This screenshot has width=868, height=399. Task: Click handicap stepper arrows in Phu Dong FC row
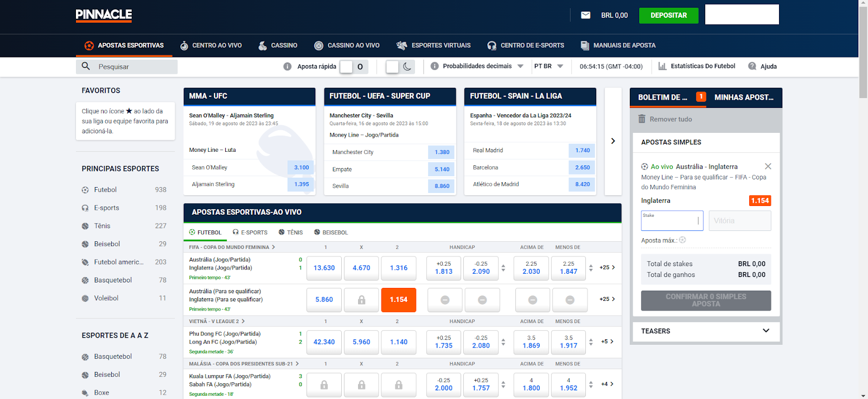[503, 342]
